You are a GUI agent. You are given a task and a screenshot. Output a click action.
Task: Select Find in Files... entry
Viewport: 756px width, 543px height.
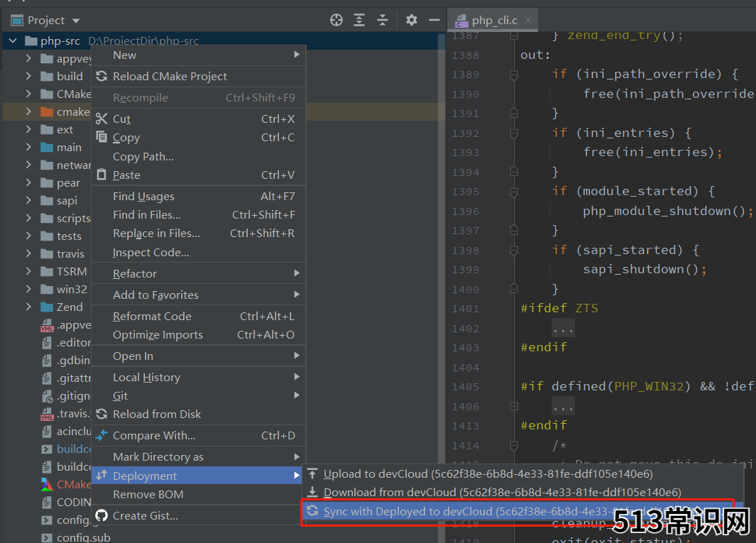coord(199,214)
